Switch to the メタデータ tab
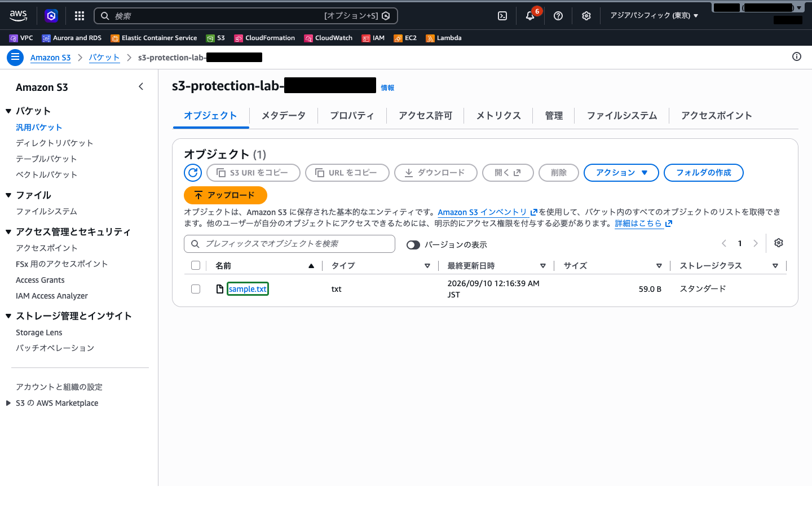 [x=284, y=116]
